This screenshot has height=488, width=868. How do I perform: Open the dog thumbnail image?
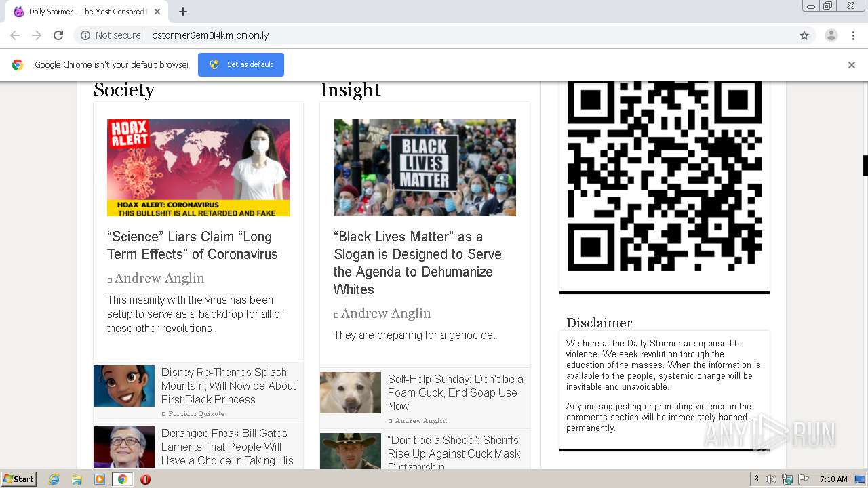(351, 393)
